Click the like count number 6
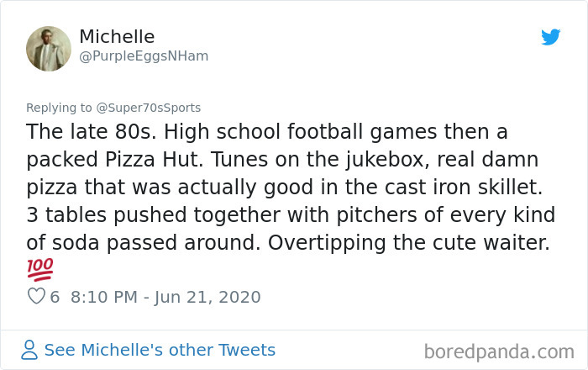The image size is (588, 370). click(x=55, y=297)
